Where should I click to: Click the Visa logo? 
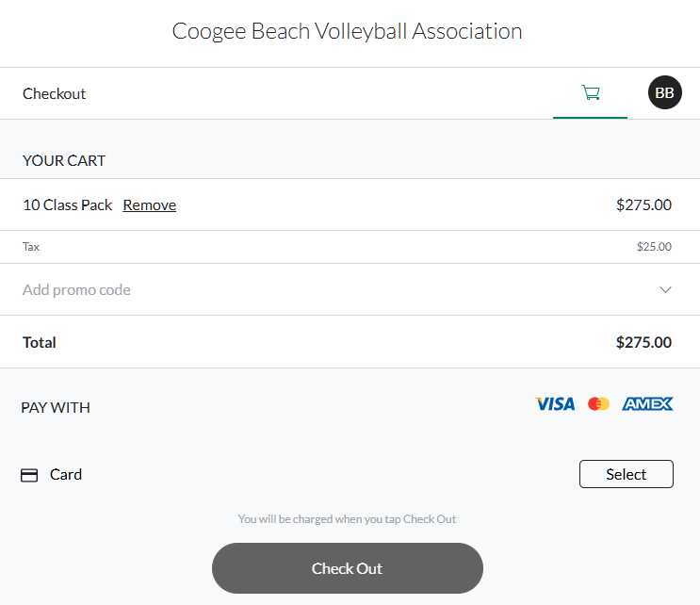(555, 404)
